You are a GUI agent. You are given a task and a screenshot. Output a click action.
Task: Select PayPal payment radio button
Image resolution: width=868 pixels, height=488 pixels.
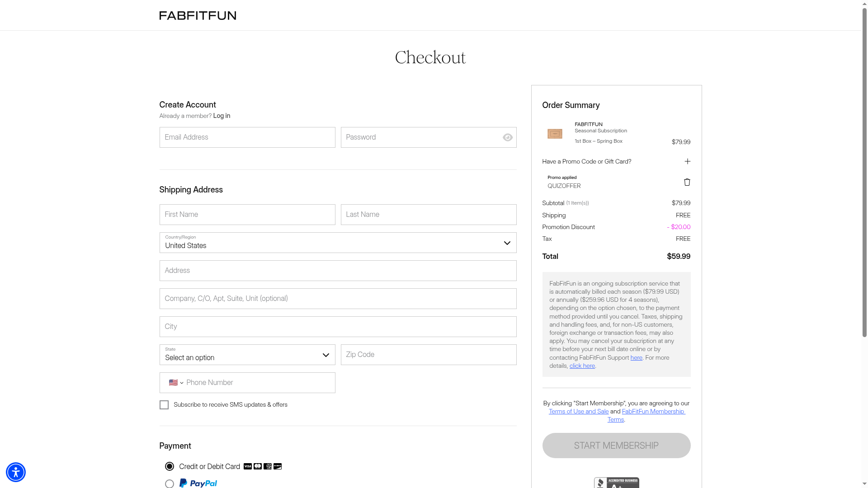[170, 483]
